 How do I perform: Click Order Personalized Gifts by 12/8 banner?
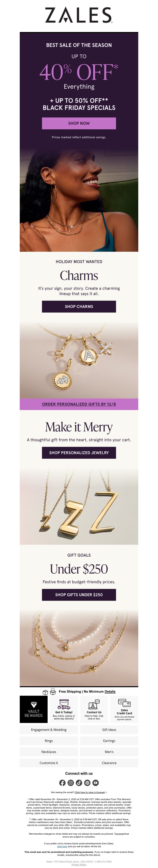tap(79, 404)
